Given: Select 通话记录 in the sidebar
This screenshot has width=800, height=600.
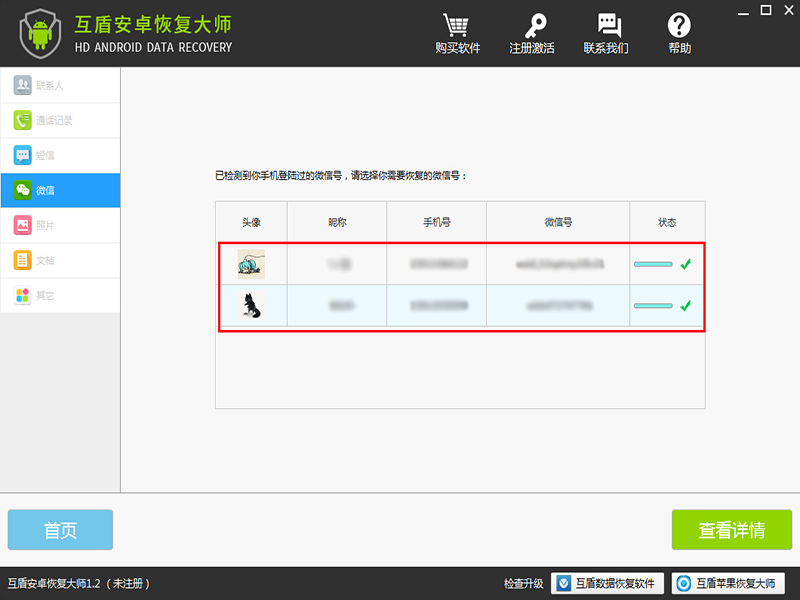Looking at the screenshot, I should (60, 120).
